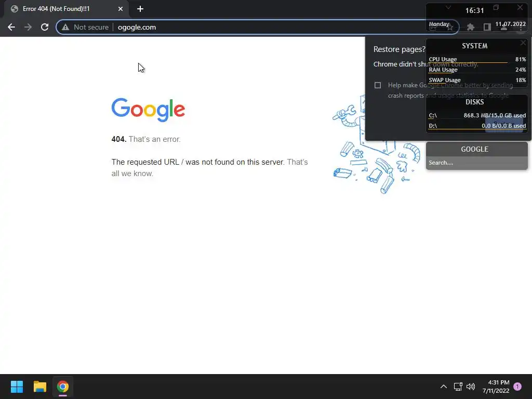
Task: Click 'The requested URL / was not found' text
Action: pos(198,162)
